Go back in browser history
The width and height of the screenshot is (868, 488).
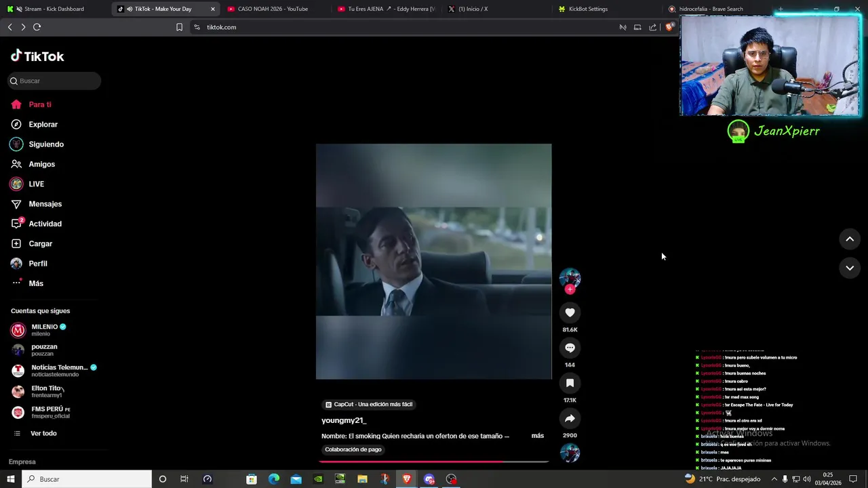9,27
